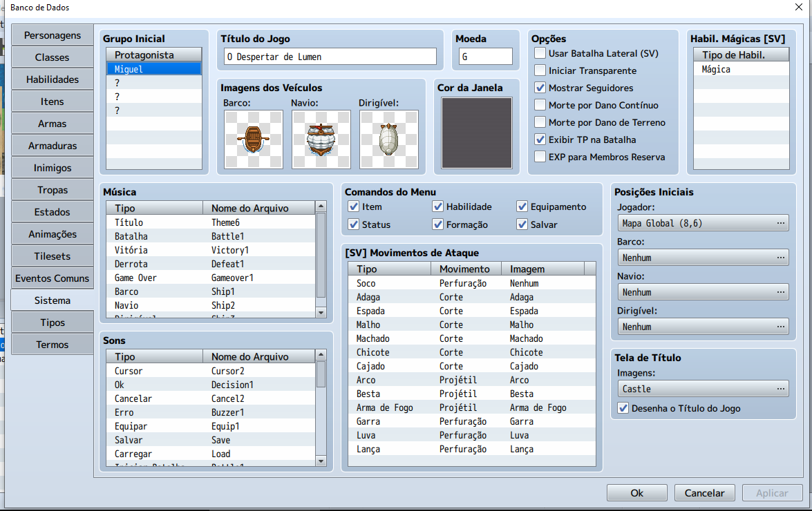Toggle Desenha o Título do Jogo checkbox
The image size is (812, 511).
pyautogui.click(x=623, y=408)
